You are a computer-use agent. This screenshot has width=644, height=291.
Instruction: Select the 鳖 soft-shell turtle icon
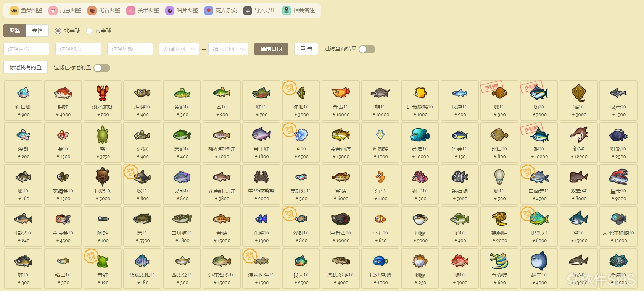click(103, 135)
